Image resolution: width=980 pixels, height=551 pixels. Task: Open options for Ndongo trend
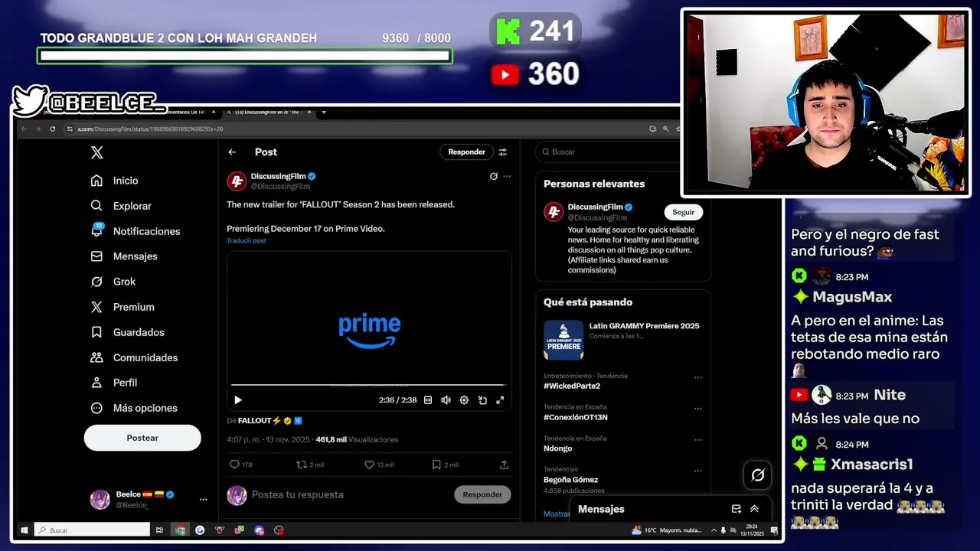[x=697, y=440]
